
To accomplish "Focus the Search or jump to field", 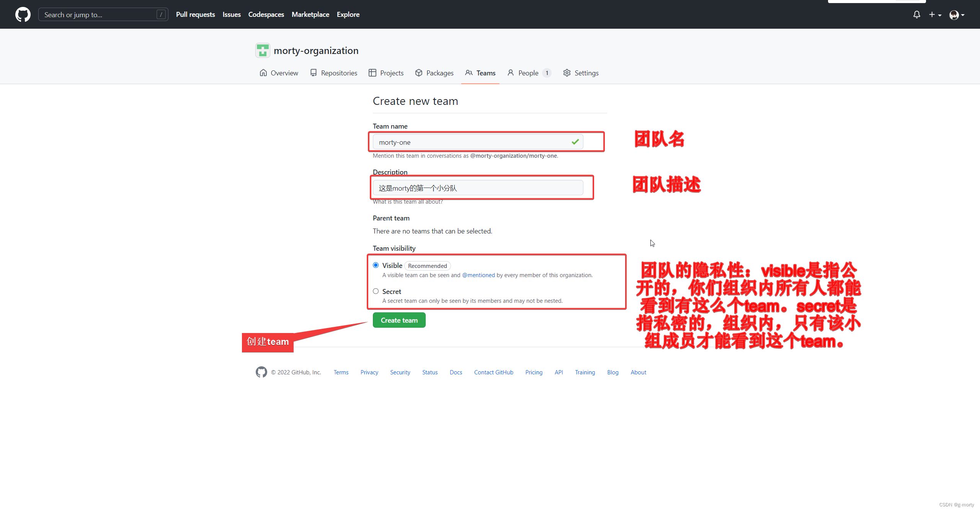I will [103, 15].
